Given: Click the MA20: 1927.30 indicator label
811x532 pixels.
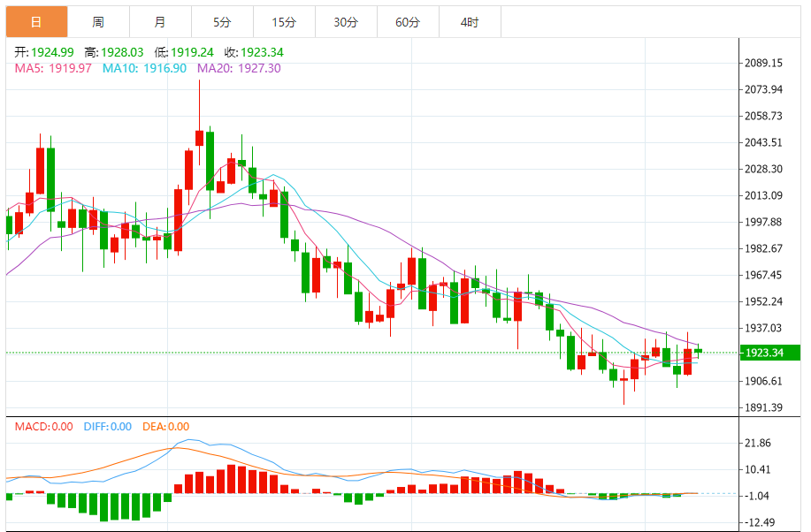Looking at the screenshot, I should pos(239,68).
